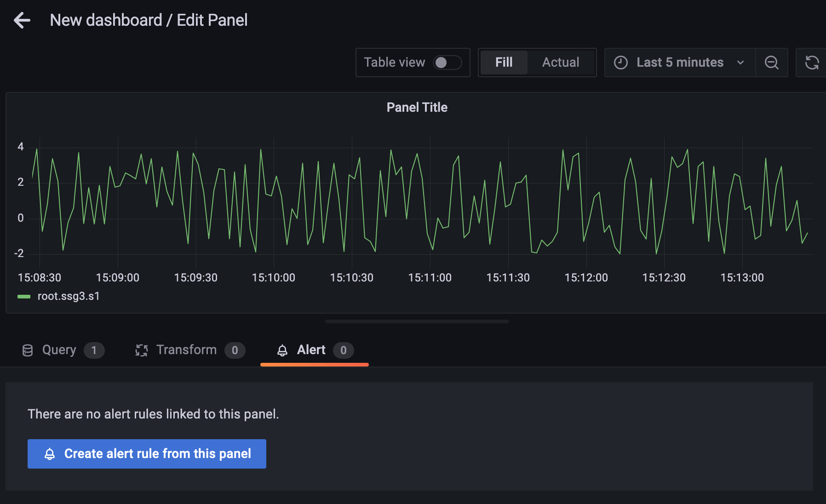Viewport: 826px width, 504px height.
Task: Click the refresh dashboard icon
Action: pyautogui.click(x=812, y=63)
